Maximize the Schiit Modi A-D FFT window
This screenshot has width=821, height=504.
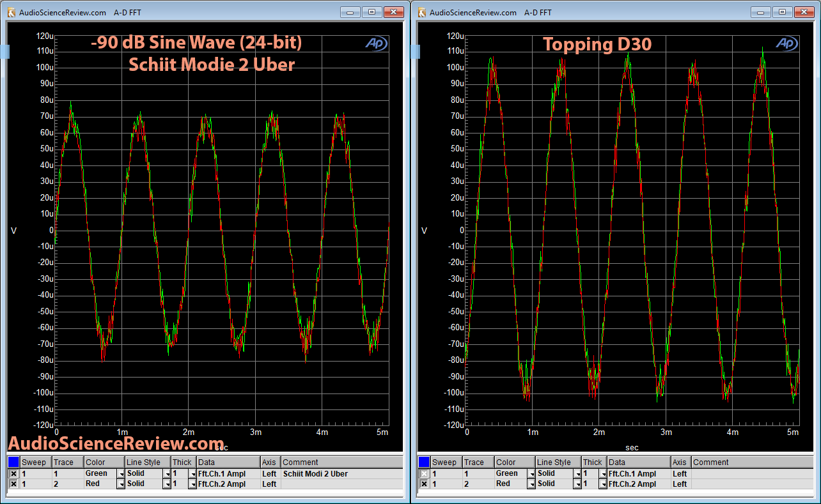click(371, 11)
